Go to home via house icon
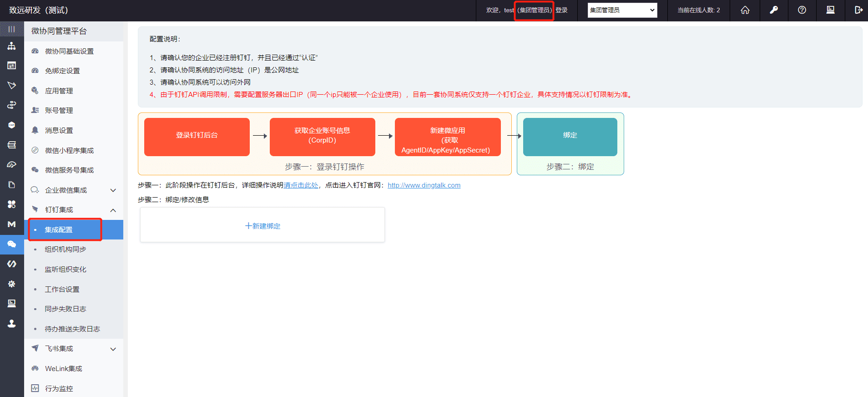The image size is (868, 397). [745, 10]
